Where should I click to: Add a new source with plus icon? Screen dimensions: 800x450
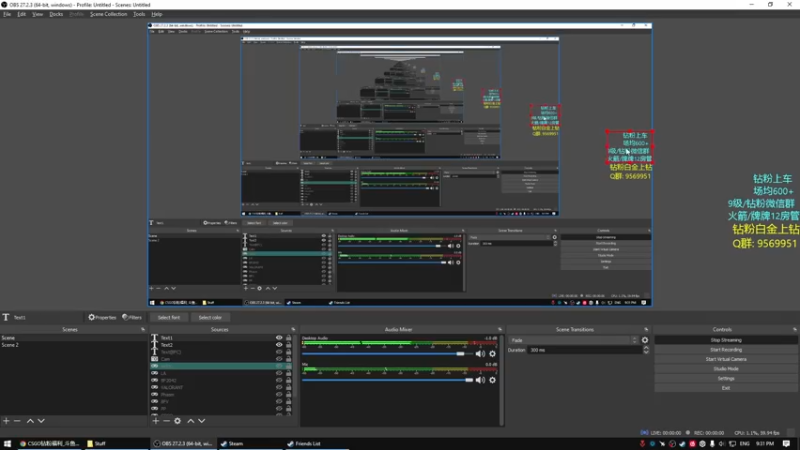(156, 421)
